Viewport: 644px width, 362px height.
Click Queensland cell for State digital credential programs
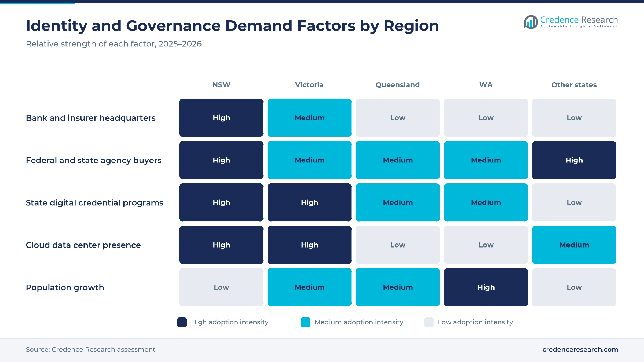pos(398,202)
